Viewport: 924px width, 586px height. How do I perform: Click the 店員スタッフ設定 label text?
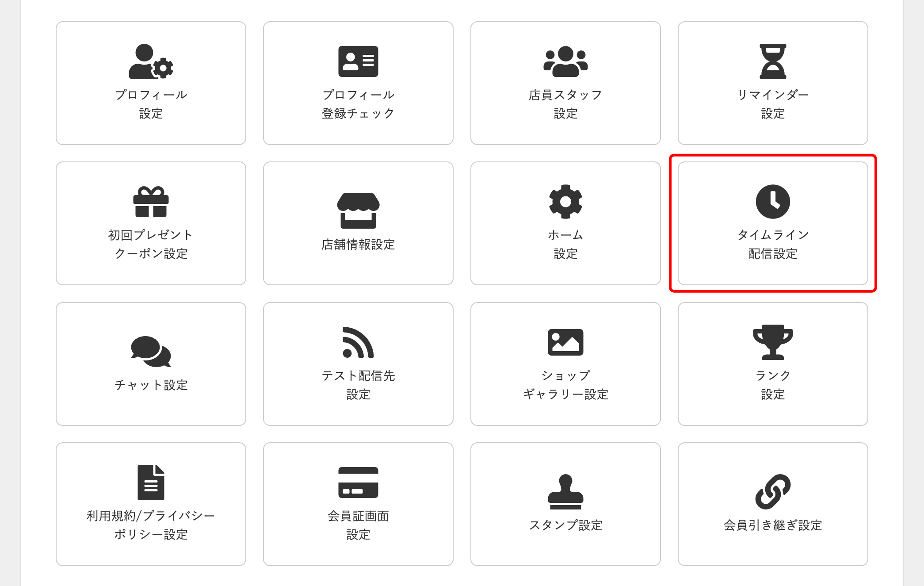565,104
